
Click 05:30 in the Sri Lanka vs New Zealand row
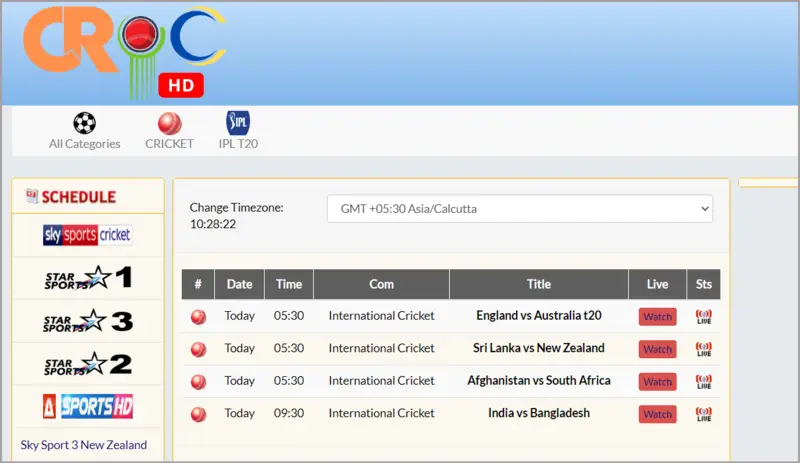pos(289,348)
